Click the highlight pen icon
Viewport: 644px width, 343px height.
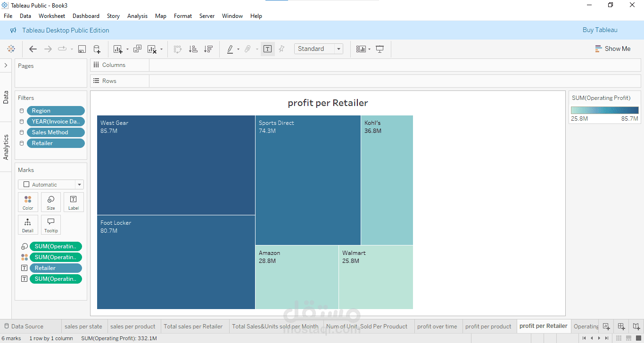click(x=230, y=49)
